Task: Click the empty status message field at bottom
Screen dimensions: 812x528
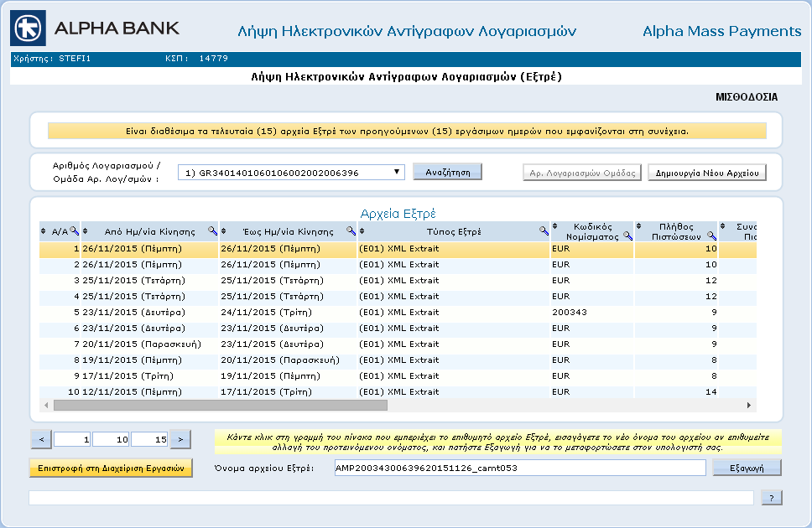Action: coord(391,498)
